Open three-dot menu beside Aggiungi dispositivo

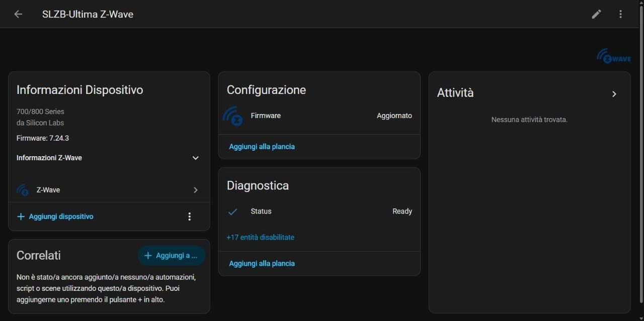190,217
